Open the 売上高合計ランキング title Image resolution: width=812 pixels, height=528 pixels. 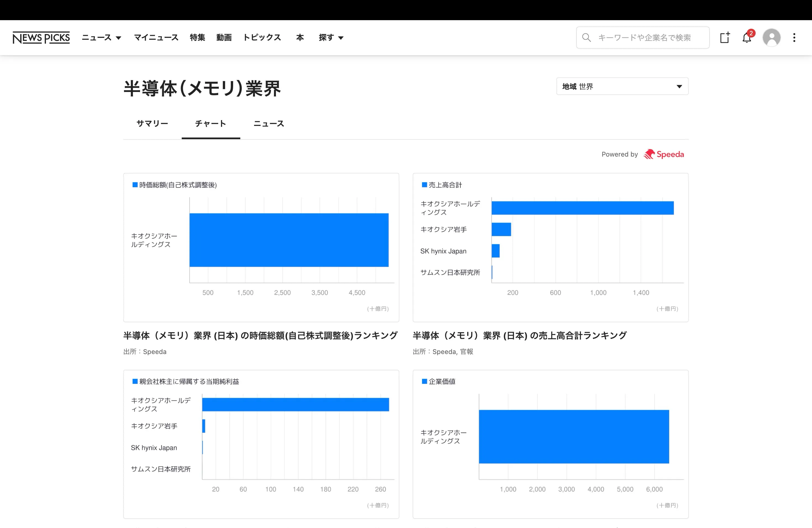pos(520,336)
